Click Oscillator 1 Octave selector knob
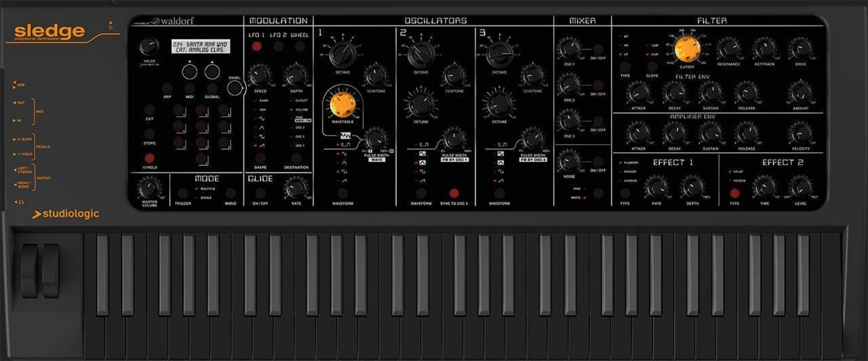 click(342, 55)
